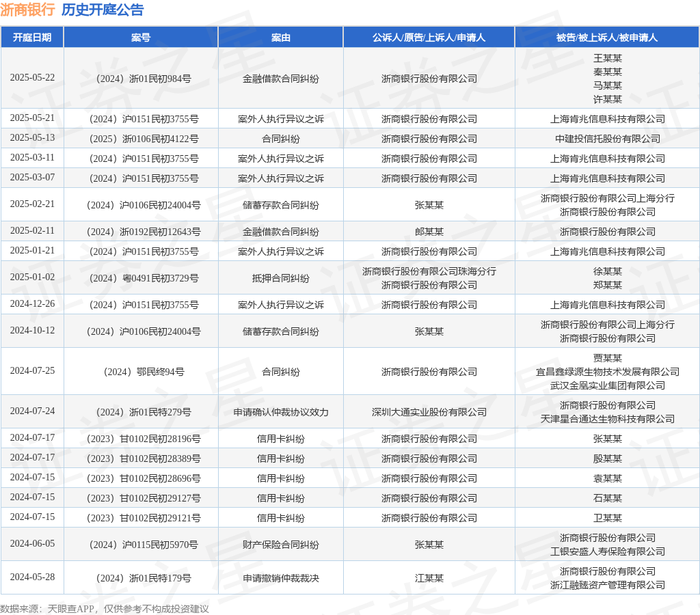
Task: Click the 数据来源 天眼查APP footer note
Action: point(105,609)
